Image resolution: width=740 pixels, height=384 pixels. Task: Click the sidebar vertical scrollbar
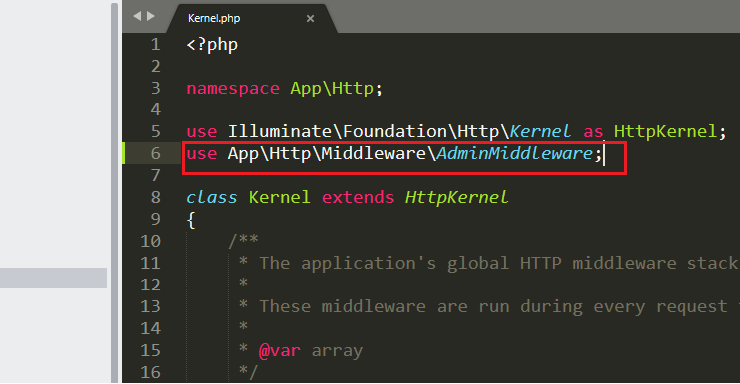[114, 193]
